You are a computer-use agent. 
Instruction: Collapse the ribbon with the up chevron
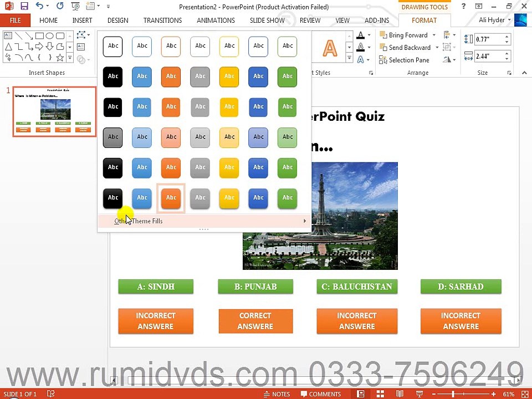click(x=525, y=73)
